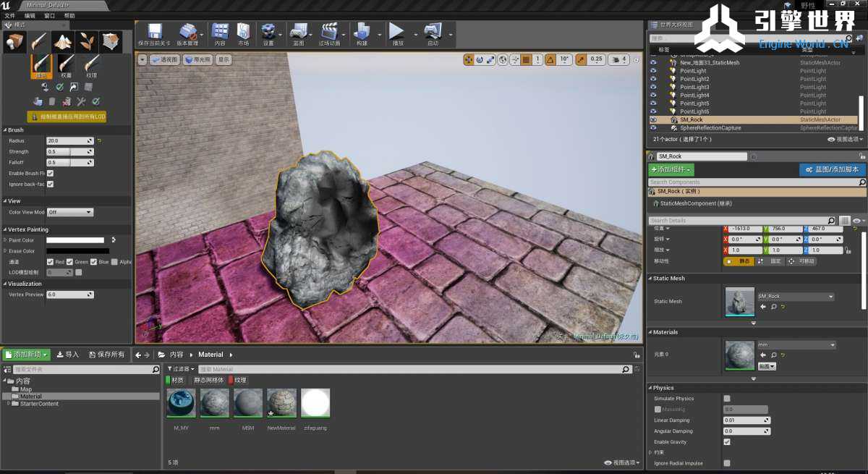Image resolution: width=868 pixels, height=474 pixels.
Task: Open the 添加新项 add new dropdown
Action: [26, 355]
